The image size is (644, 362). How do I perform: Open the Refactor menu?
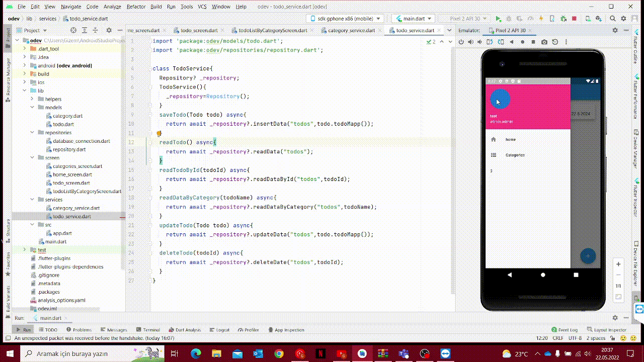click(136, 7)
